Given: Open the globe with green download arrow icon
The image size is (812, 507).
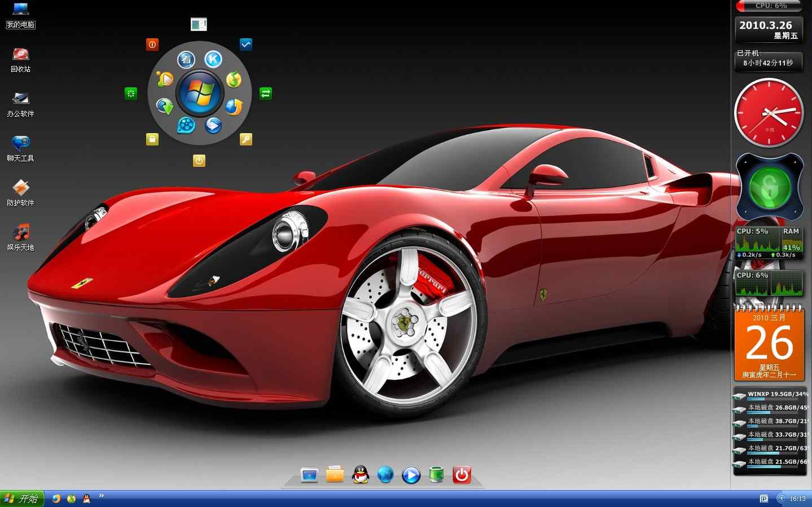Looking at the screenshot, I should pos(165,106).
